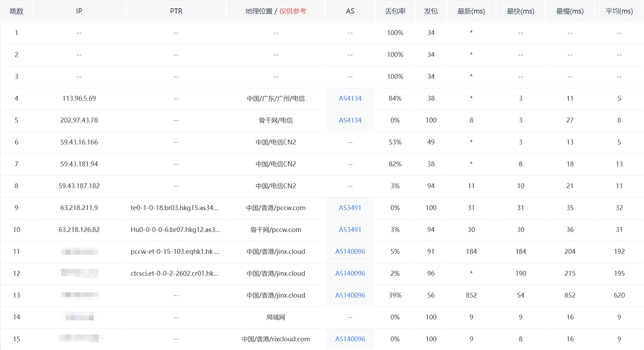
Task: Click the 发包 column header
Action: [x=431, y=11]
